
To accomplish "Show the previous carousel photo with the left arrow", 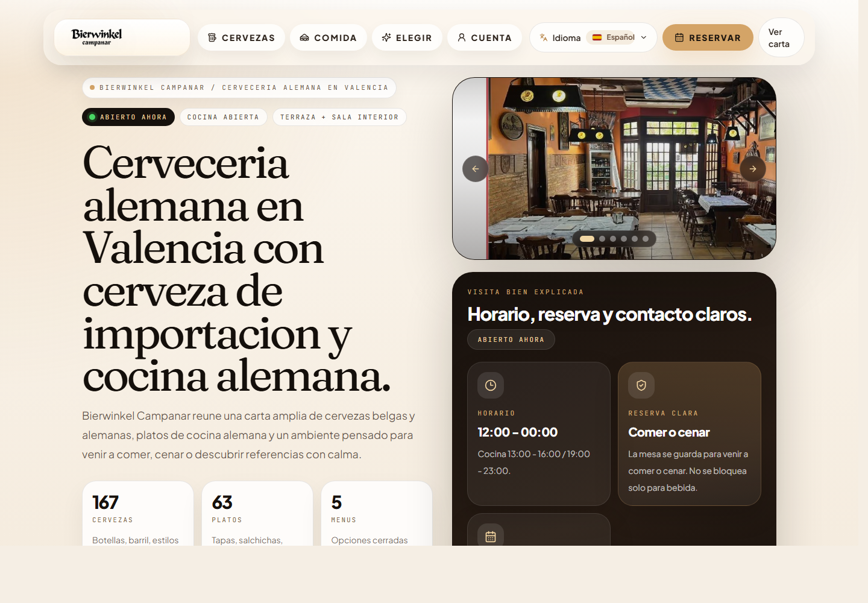I will (476, 169).
